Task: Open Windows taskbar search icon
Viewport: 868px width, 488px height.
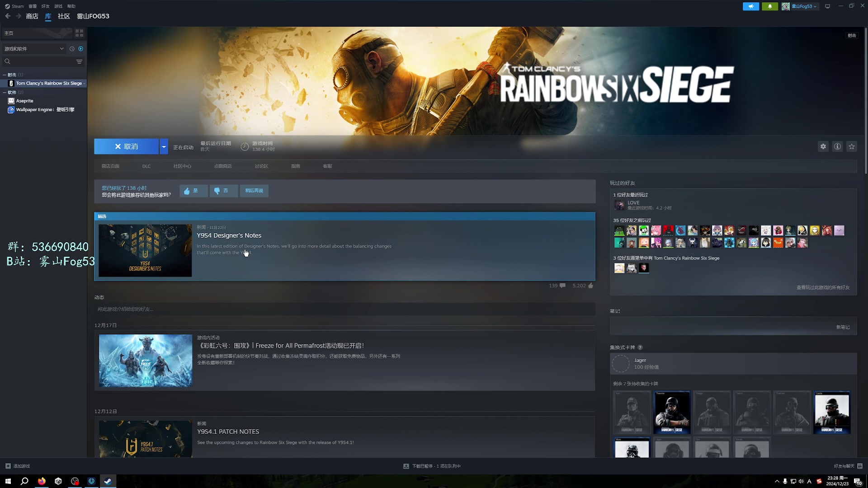Action: pos(24,481)
